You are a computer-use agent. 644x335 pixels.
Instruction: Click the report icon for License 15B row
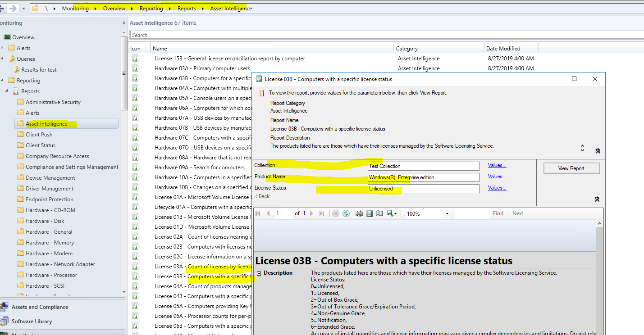coord(135,59)
